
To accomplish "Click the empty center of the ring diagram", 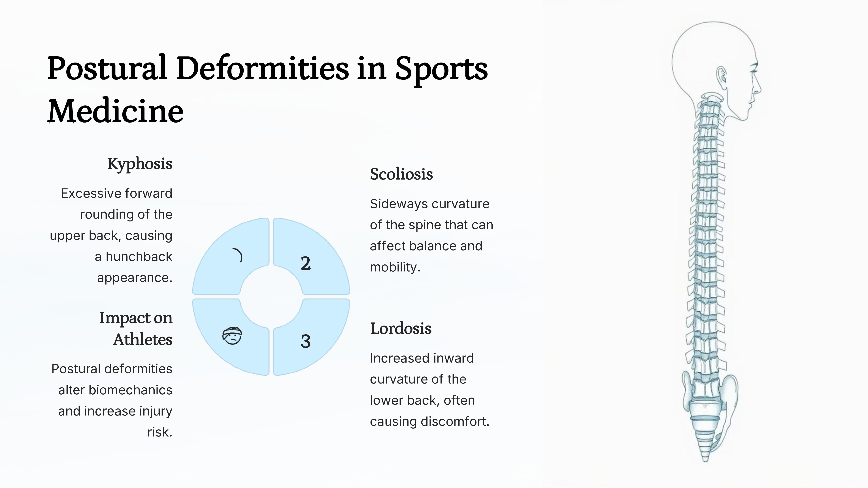I will coord(271,297).
